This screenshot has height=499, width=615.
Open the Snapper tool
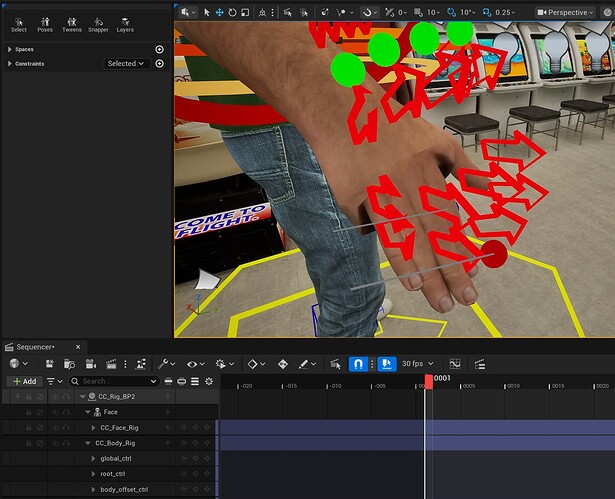[x=98, y=25]
